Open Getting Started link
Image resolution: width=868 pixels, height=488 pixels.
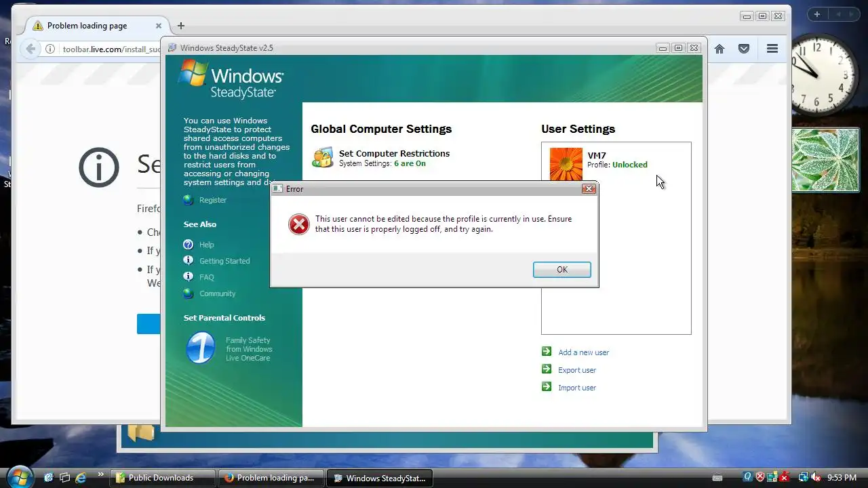(x=224, y=261)
